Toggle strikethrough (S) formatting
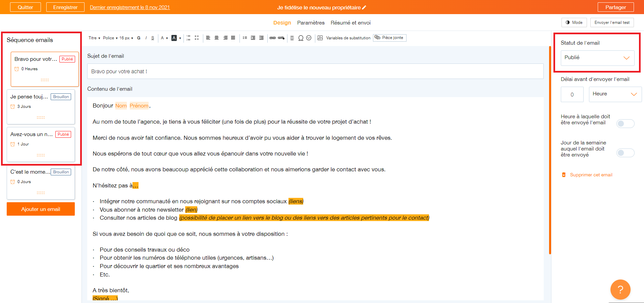The image size is (644, 303). (x=153, y=38)
